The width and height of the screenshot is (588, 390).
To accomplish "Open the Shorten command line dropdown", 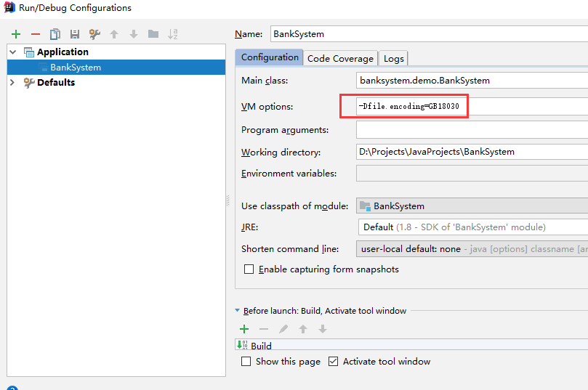I will (x=472, y=249).
